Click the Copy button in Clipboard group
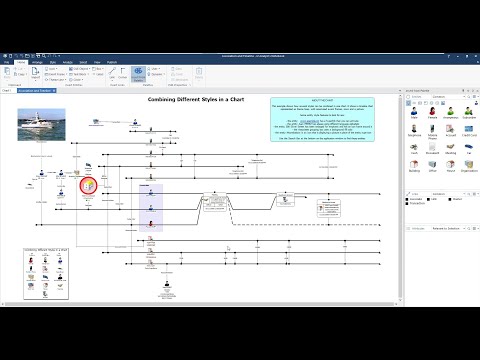Viewport: 480px width, 360px height. tap(20, 74)
